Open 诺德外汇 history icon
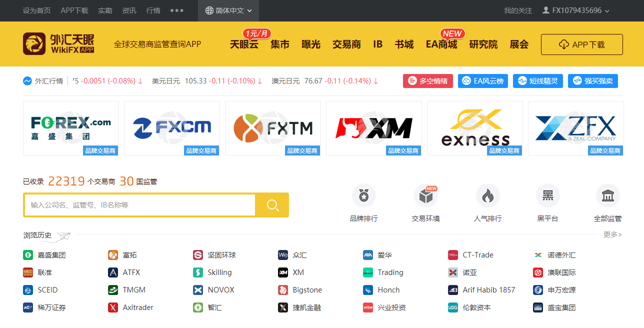The image size is (644, 328). 538,255
